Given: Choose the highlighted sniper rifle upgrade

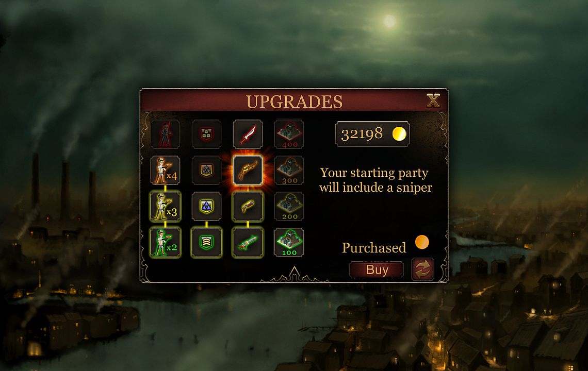Looking at the screenshot, I should click(248, 171).
